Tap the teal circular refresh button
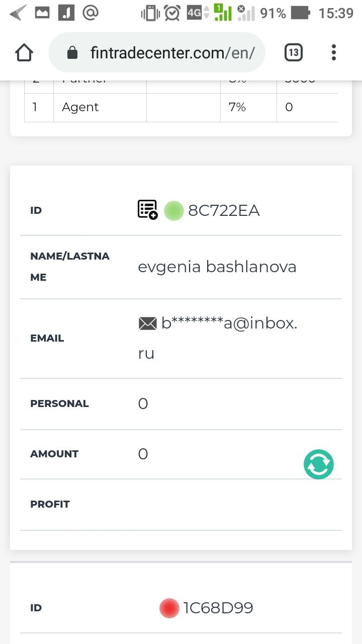 coord(319,464)
